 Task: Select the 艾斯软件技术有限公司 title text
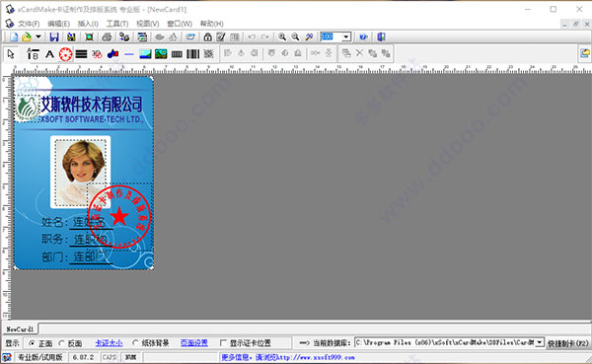coord(92,104)
